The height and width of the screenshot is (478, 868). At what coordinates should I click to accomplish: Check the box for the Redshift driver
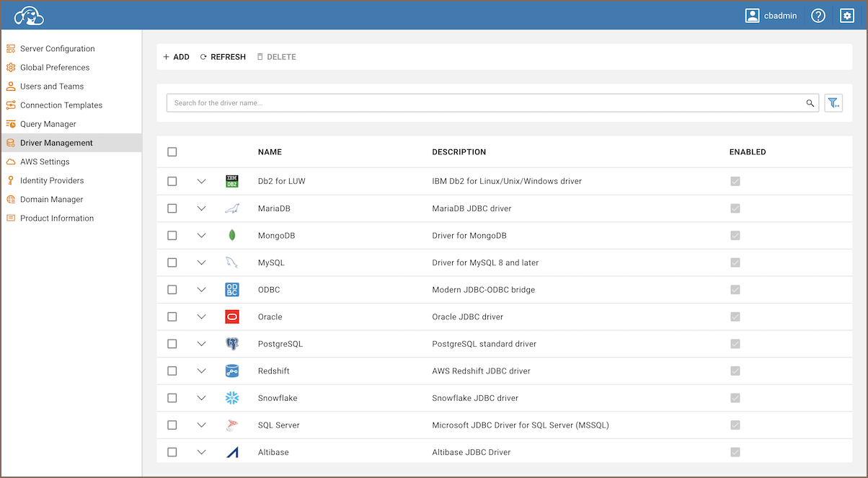[x=172, y=371]
